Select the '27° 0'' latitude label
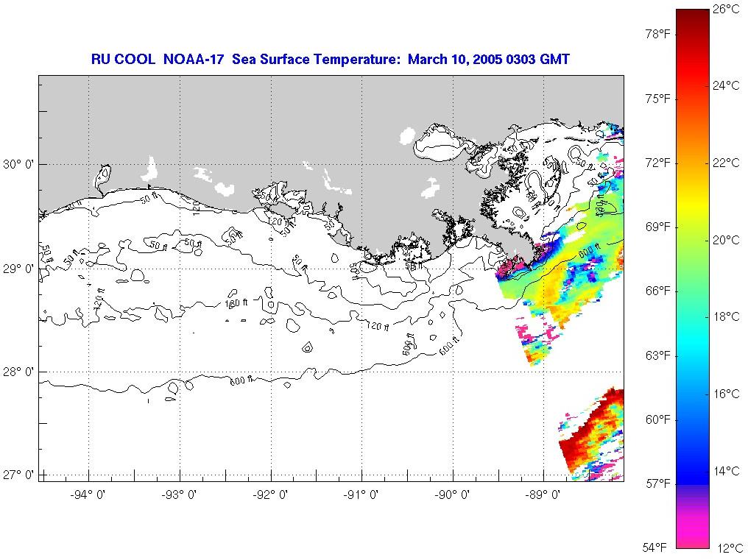Viewport: 748px width, 560px height. [18, 475]
